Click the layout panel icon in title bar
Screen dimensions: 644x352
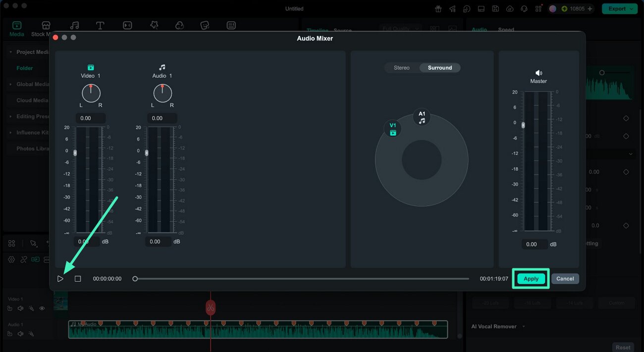click(481, 9)
